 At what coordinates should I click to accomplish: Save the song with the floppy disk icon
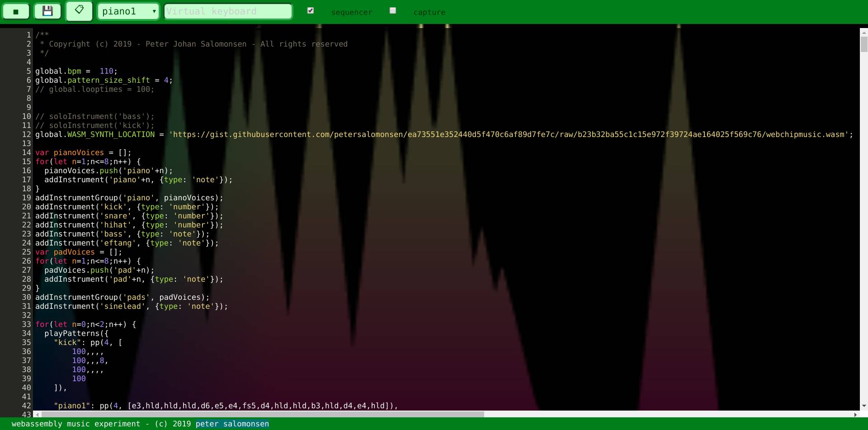47,11
